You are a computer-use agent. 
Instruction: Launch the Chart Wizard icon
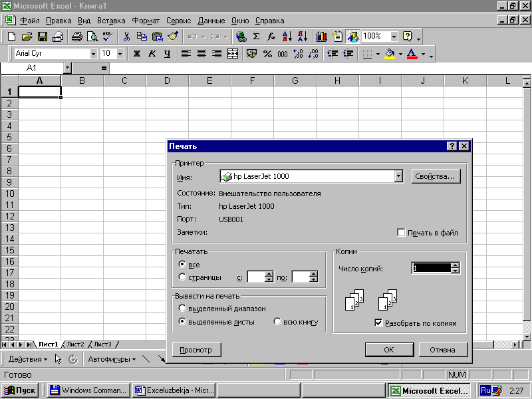[x=321, y=37]
